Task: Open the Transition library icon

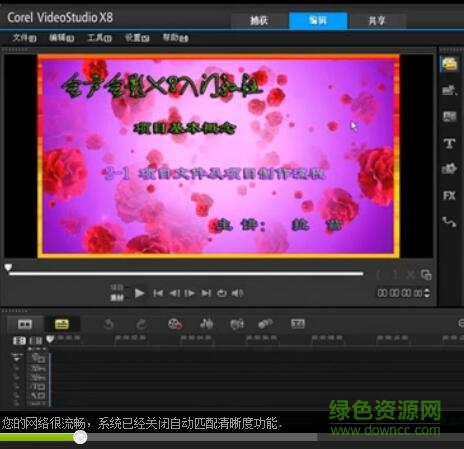Action: click(449, 116)
